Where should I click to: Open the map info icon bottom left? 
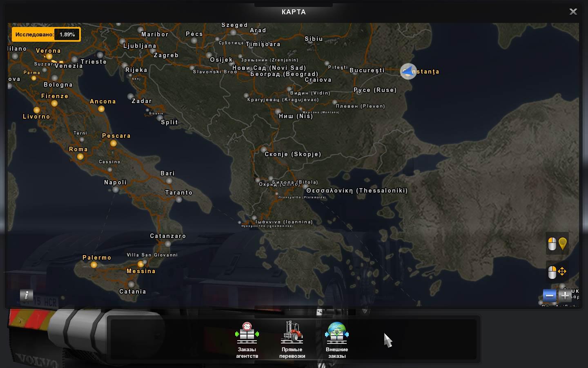tap(26, 296)
